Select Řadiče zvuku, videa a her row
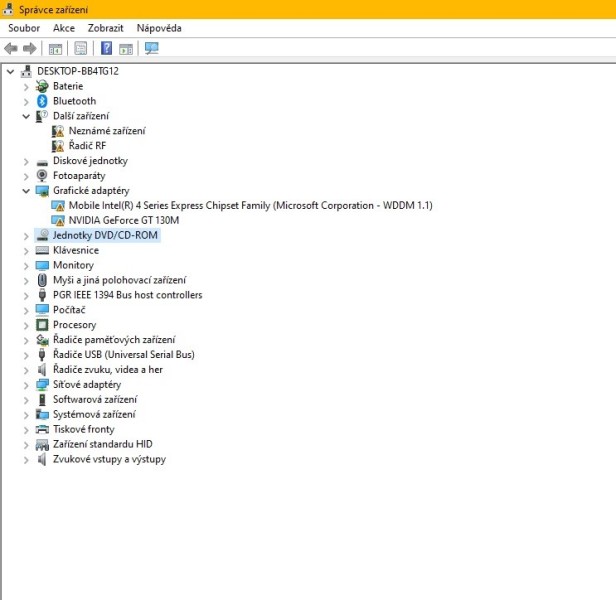 (x=108, y=370)
